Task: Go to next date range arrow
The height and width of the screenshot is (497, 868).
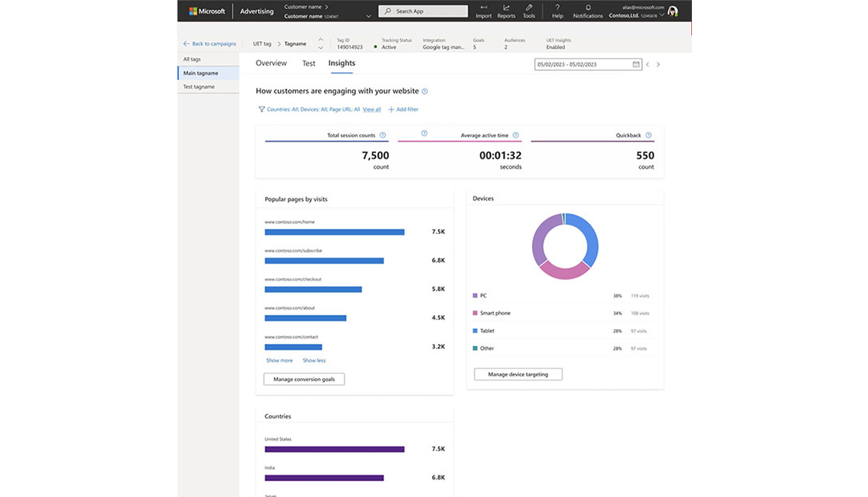Action: point(658,64)
